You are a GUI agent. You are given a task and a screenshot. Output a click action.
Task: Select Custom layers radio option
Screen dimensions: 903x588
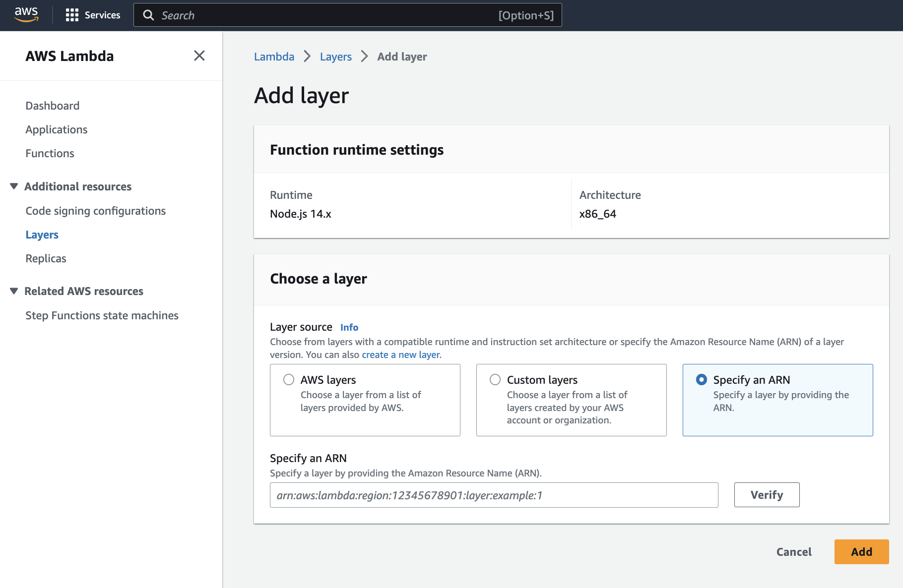(495, 380)
